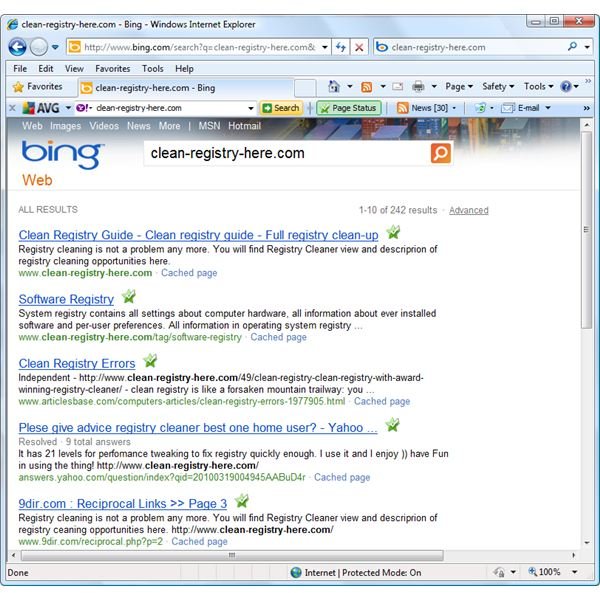Image resolution: width=600 pixels, height=593 pixels.
Task: Click the address bar URL field
Action: click(x=200, y=47)
